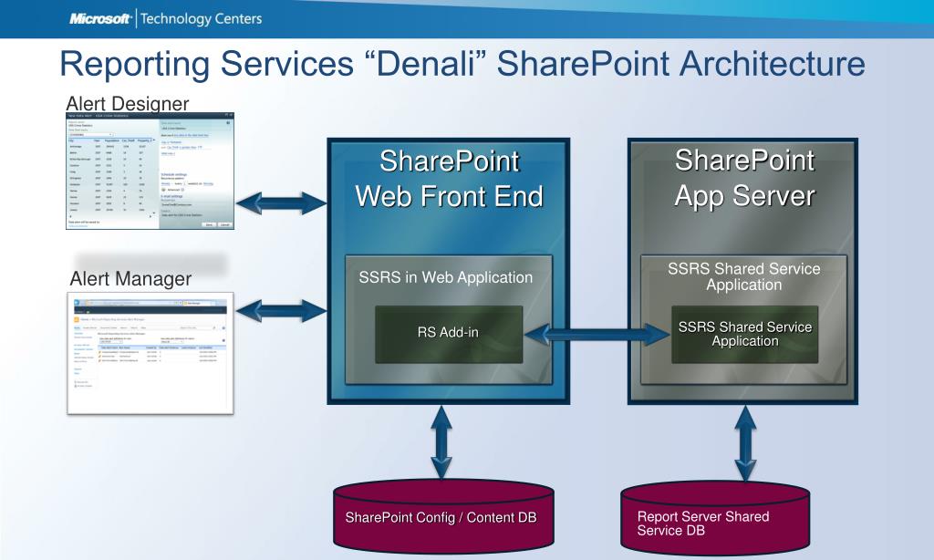Click the dark green SSRS Shared Service Application box

tap(744, 335)
